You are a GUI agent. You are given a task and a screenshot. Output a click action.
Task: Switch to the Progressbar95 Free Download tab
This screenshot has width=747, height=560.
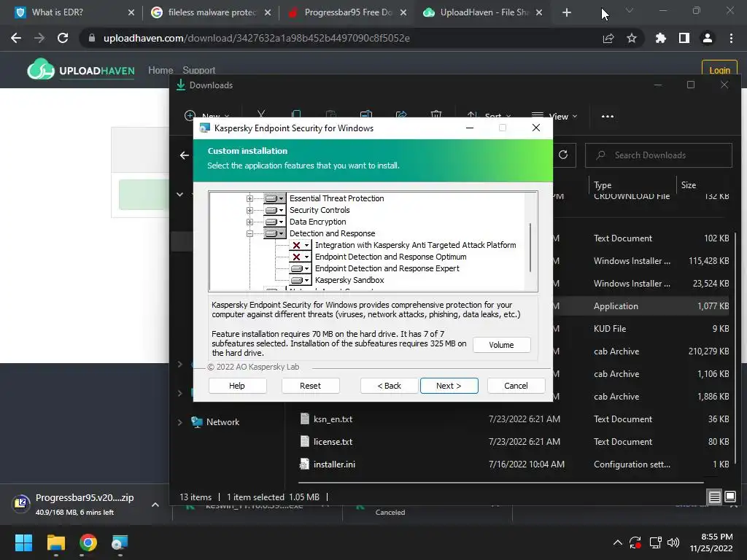point(348,12)
